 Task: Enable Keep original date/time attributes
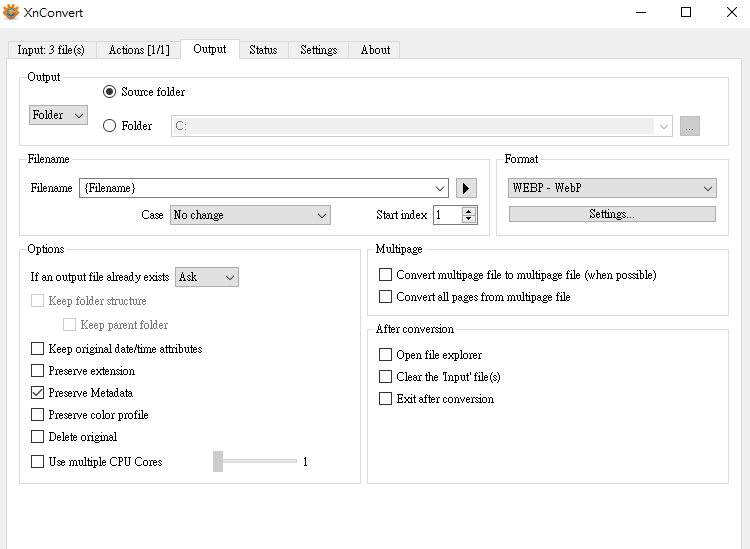(x=38, y=349)
